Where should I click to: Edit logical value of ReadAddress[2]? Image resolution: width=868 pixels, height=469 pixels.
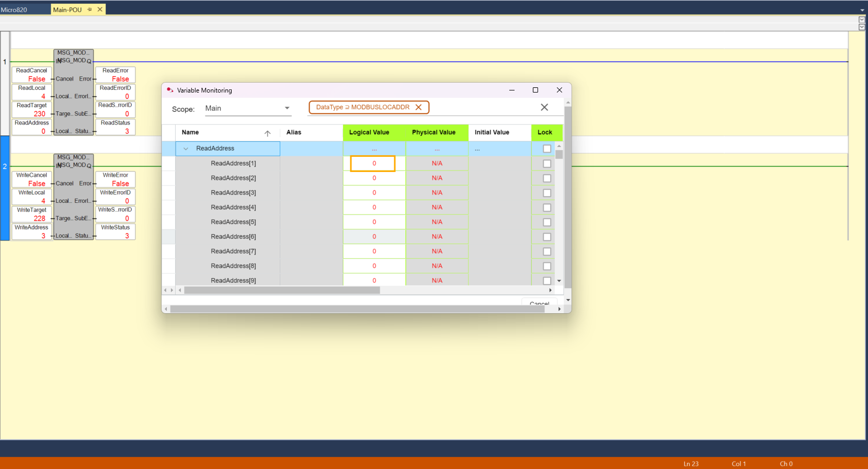(x=374, y=178)
